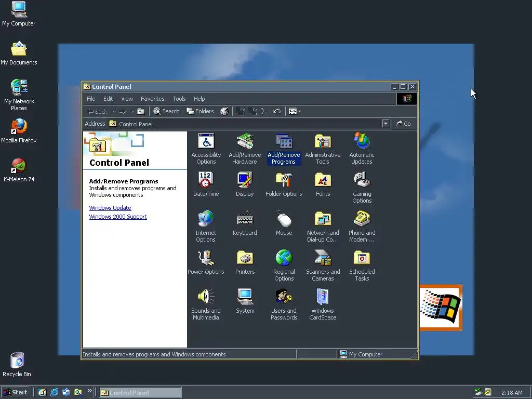Open Mouse settings icon
Image resolution: width=532 pixels, height=399 pixels.
tap(284, 223)
